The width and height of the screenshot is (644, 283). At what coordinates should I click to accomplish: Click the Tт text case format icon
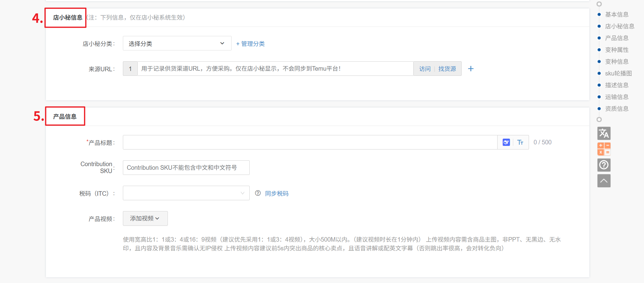520,142
